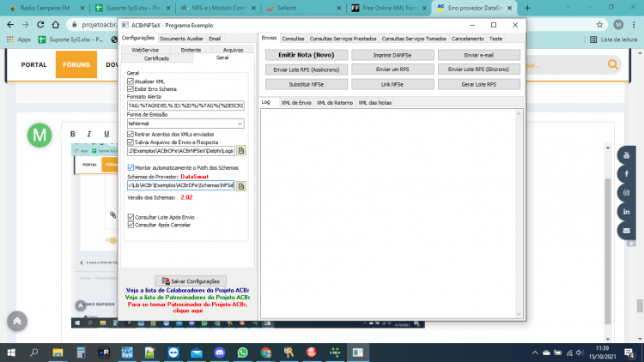Apply bold formatting in forum editor
The image size is (644, 362).
click(73, 134)
